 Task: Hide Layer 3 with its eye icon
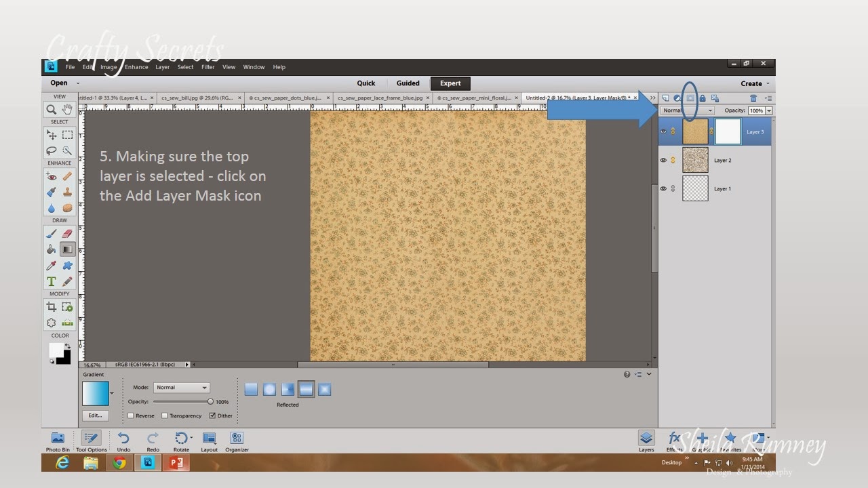coord(664,131)
